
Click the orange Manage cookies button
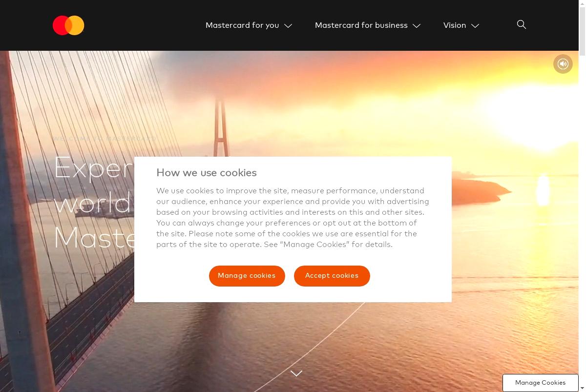tap(247, 276)
